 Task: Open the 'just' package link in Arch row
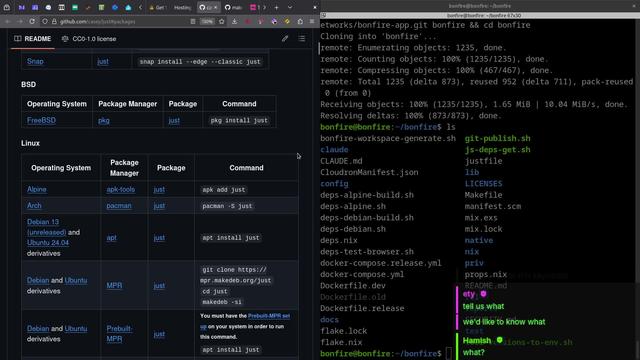(159, 206)
